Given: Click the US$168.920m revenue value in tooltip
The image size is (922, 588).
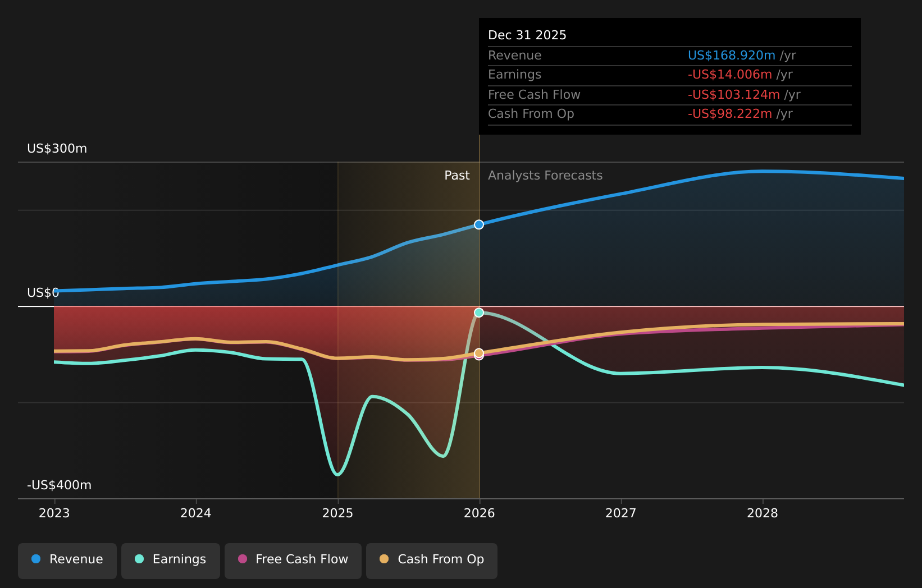Looking at the screenshot, I should coord(731,56).
